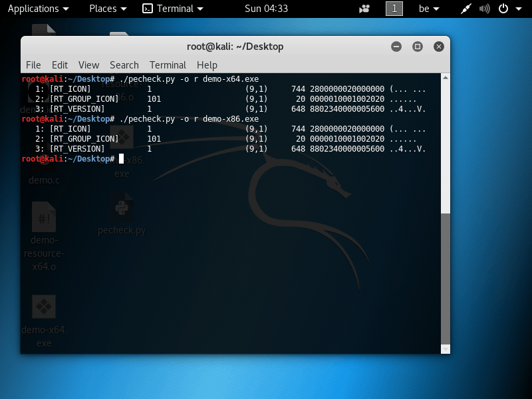
Task: Open the View menu in terminal
Action: tap(88, 65)
